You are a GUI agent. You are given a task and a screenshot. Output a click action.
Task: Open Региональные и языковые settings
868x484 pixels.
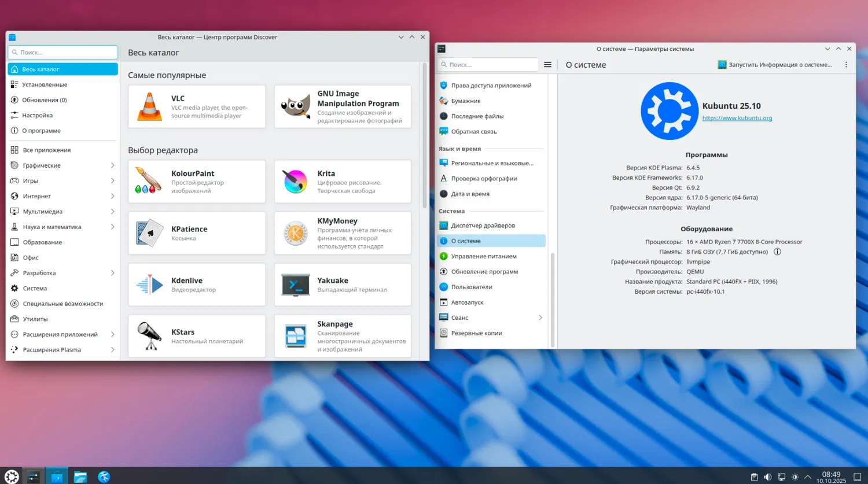[x=491, y=163]
